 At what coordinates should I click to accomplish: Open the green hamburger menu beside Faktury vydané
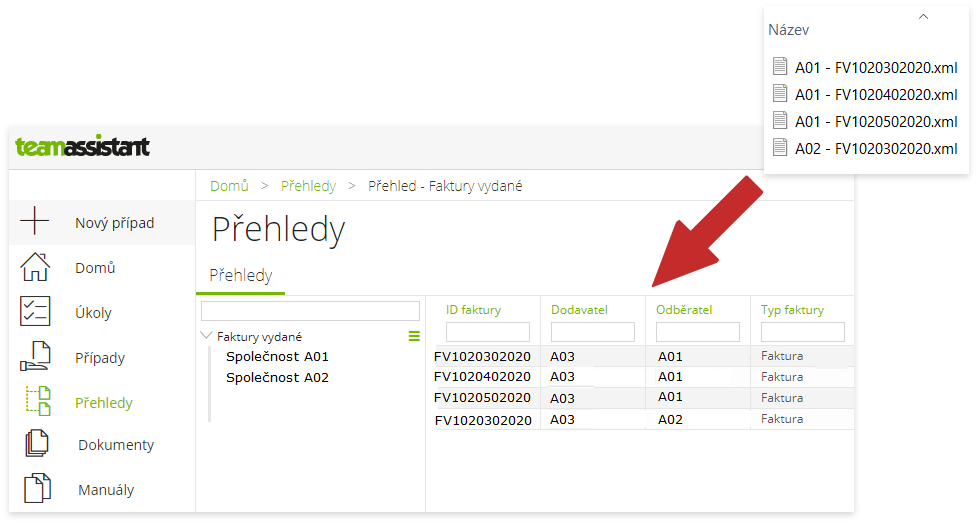414,336
